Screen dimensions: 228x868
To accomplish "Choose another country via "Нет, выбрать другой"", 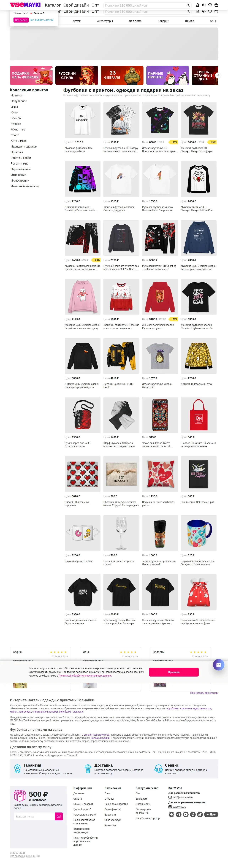I will [x=42, y=20].
